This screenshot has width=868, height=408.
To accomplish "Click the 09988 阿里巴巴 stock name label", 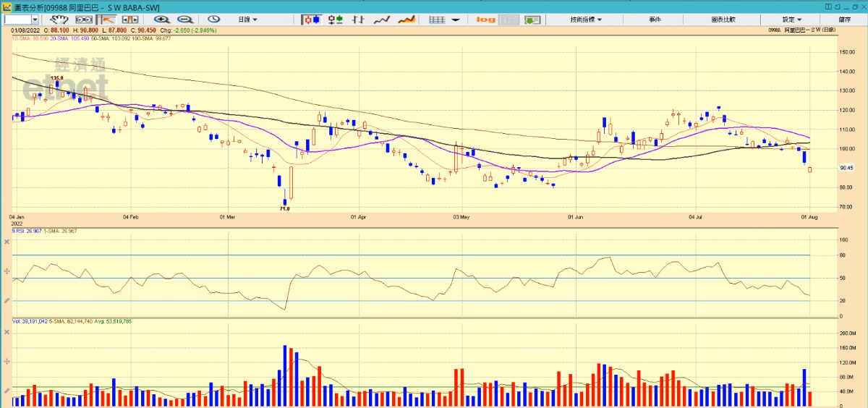I will 802,30.
